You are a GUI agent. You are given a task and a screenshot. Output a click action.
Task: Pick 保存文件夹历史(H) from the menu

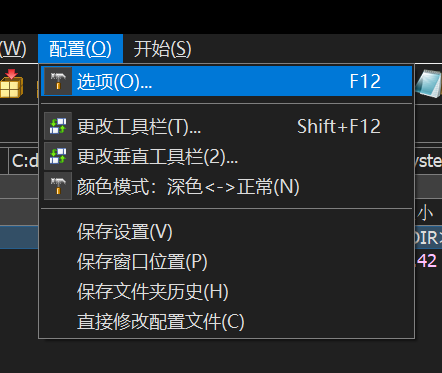(x=226, y=292)
